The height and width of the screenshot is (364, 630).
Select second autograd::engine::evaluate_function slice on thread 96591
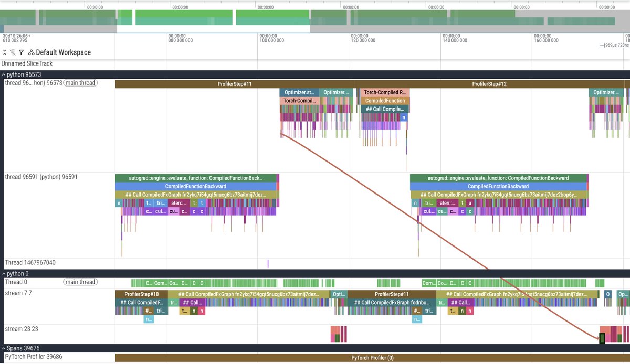coord(499,178)
